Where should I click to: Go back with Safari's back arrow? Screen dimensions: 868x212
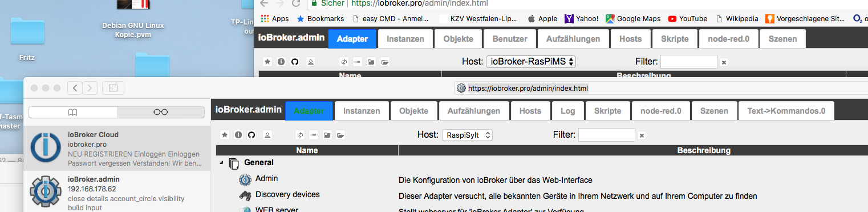75,88
